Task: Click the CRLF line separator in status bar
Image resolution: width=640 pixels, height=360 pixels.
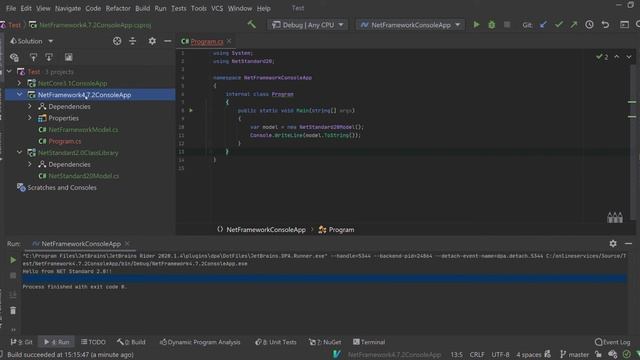Action: pos(477,355)
